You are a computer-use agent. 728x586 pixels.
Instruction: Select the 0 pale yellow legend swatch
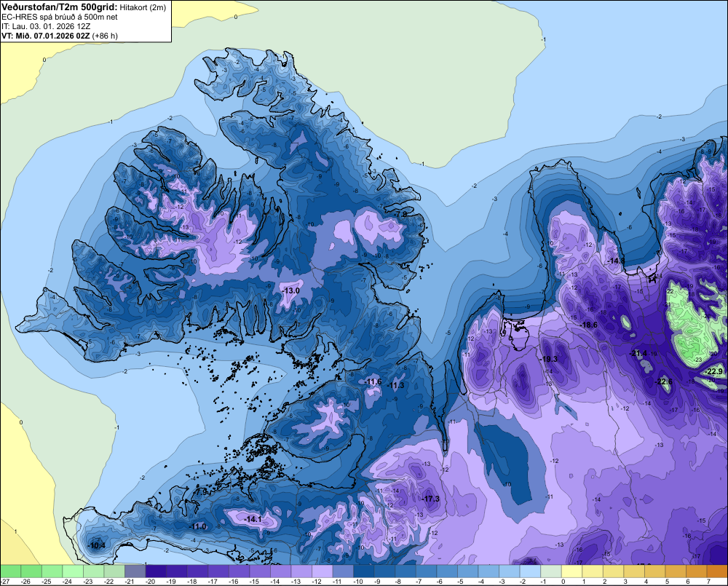(572, 571)
